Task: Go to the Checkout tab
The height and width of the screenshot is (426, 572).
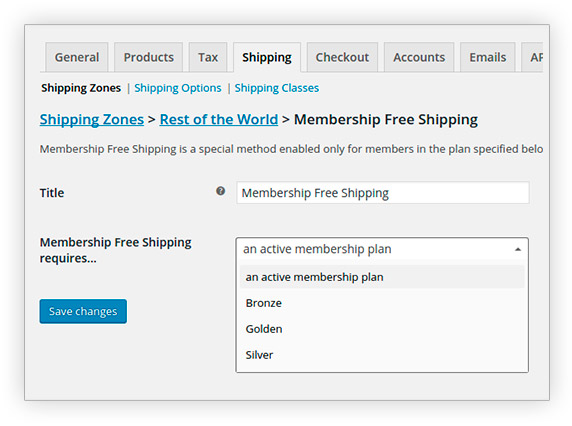Action: point(342,57)
